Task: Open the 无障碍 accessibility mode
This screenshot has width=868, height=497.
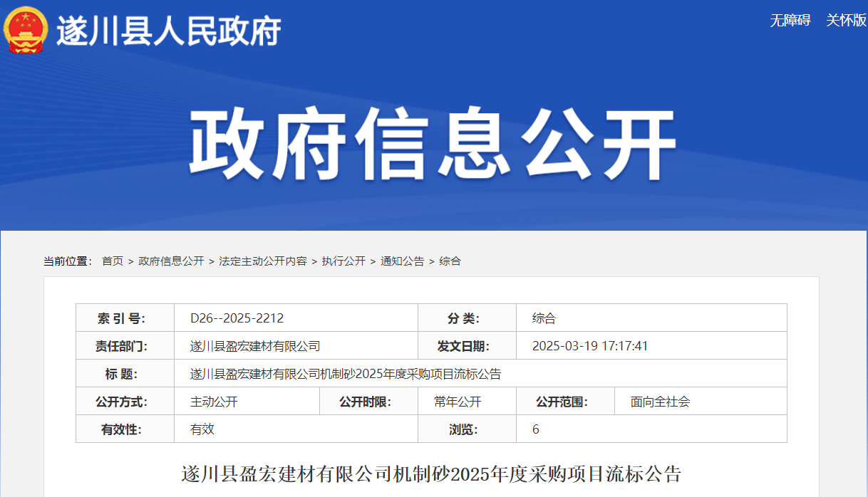Action: (x=790, y=20)
